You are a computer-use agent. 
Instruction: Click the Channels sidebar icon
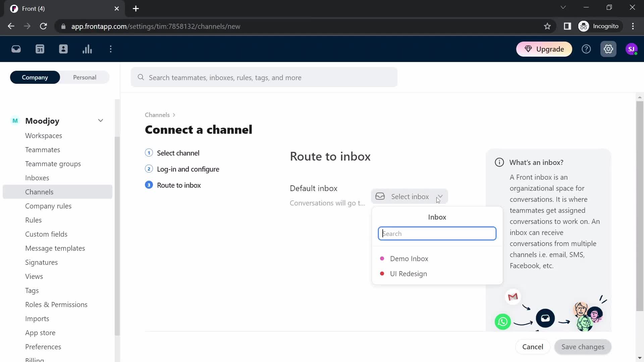[39, 192]
